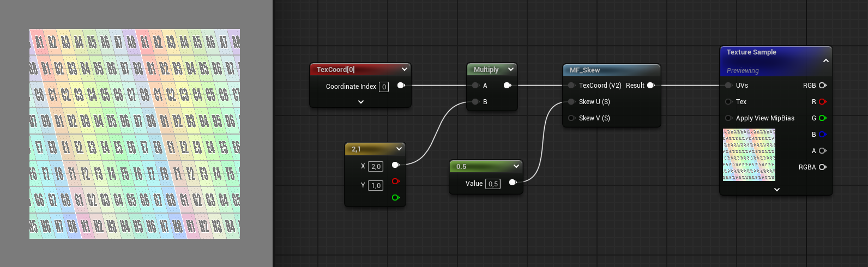
Task: Click the Multiply node B input pin
Action: (x=475, y=102)
